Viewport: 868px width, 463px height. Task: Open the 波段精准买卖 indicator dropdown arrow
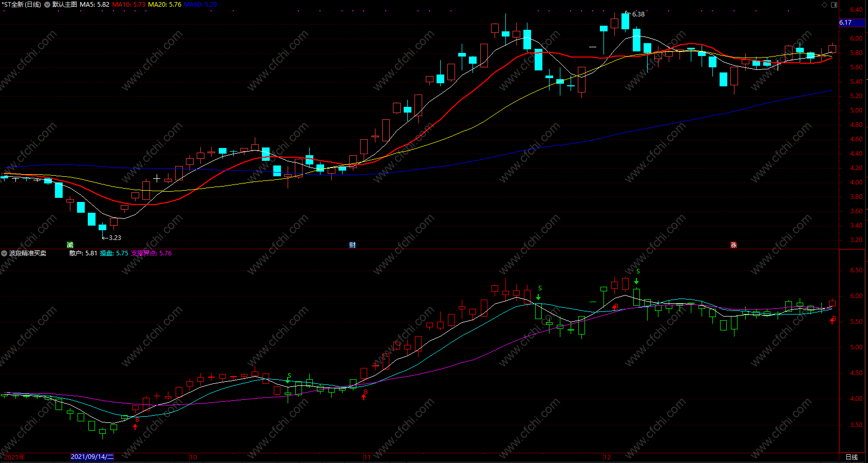(x=4, y=253)
